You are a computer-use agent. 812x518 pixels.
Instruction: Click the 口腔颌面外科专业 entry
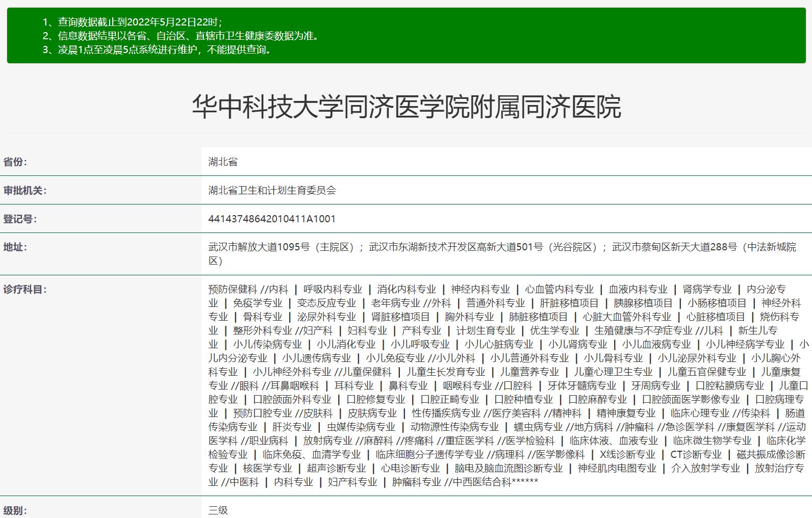click(x=292, y=400)
